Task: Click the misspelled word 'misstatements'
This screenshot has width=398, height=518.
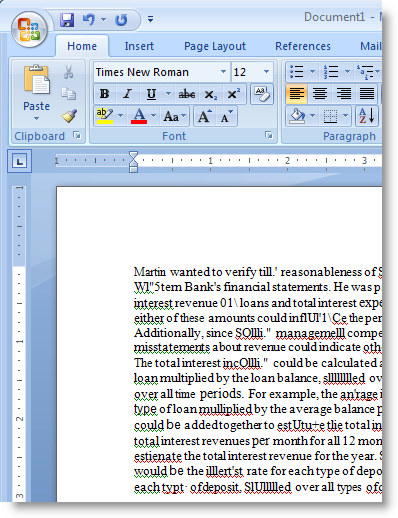Action: click(172, 348)
